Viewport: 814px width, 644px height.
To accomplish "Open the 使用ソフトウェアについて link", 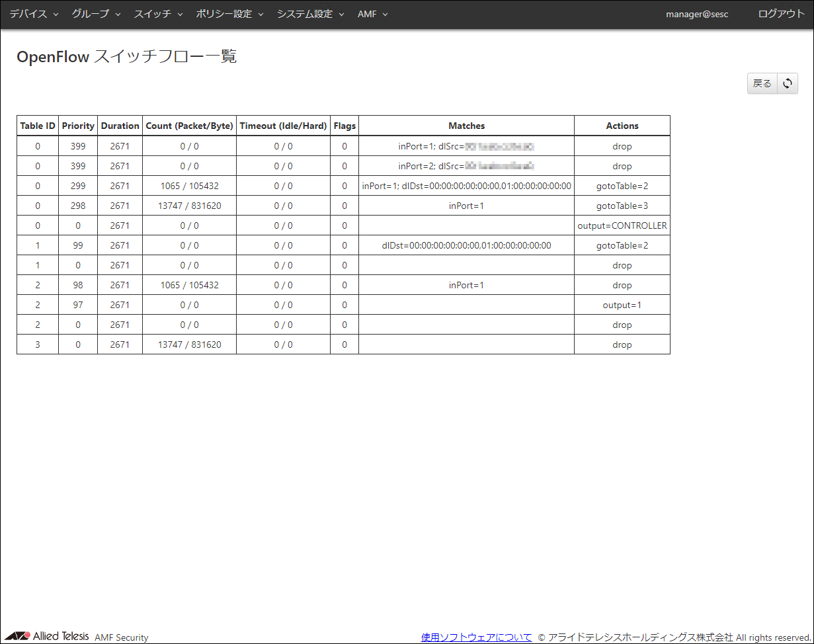I will 476,635.
